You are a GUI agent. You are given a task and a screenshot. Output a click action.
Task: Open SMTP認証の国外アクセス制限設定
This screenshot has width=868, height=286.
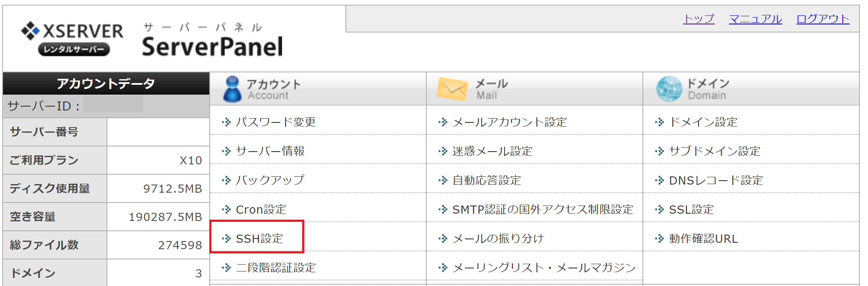(x=543, y=209)
